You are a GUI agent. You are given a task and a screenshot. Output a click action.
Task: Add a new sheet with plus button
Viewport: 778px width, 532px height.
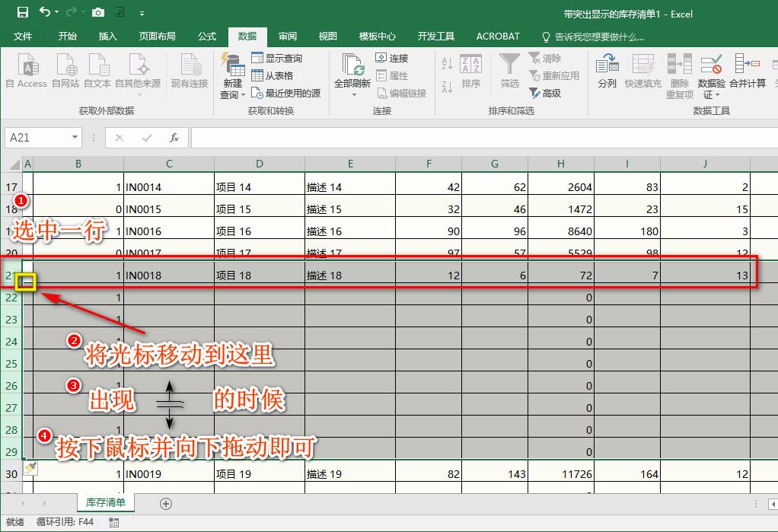point(166,504)
